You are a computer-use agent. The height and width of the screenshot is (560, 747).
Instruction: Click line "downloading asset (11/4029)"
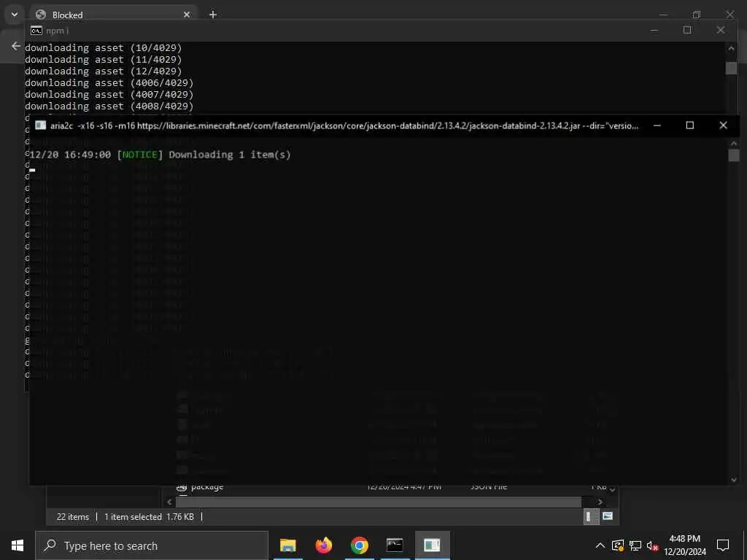click(104, 60)
